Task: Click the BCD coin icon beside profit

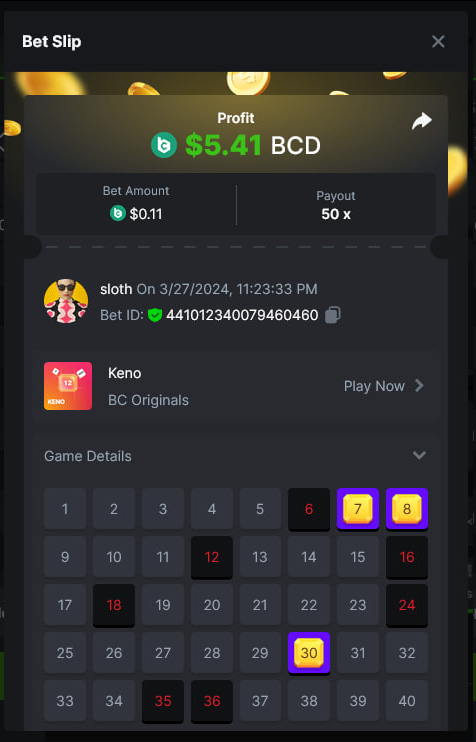Action: tap(164, 145)
